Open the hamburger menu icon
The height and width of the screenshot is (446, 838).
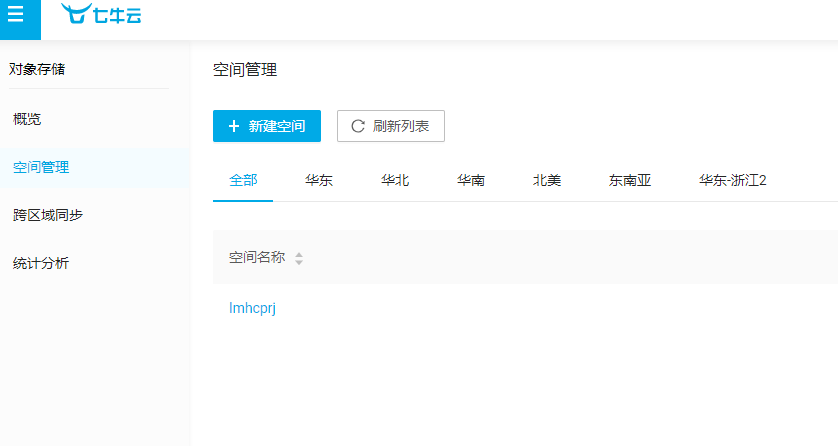(16, 14)
